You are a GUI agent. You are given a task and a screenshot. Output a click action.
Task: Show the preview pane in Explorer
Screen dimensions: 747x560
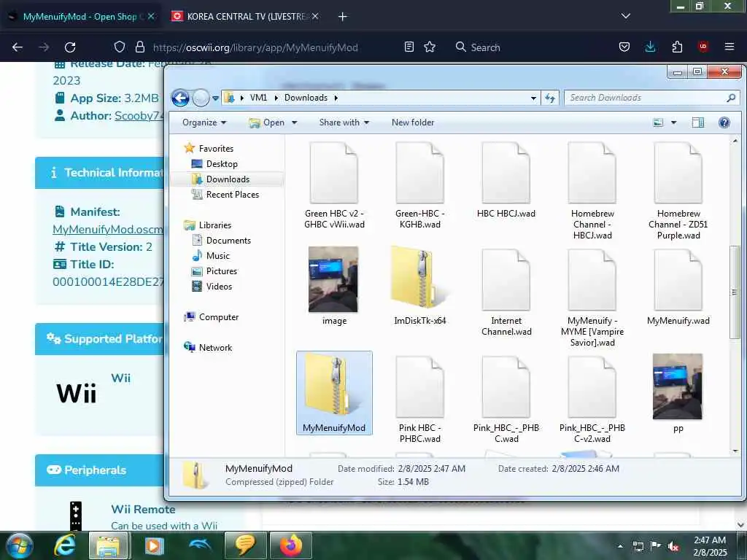(698, 122)
